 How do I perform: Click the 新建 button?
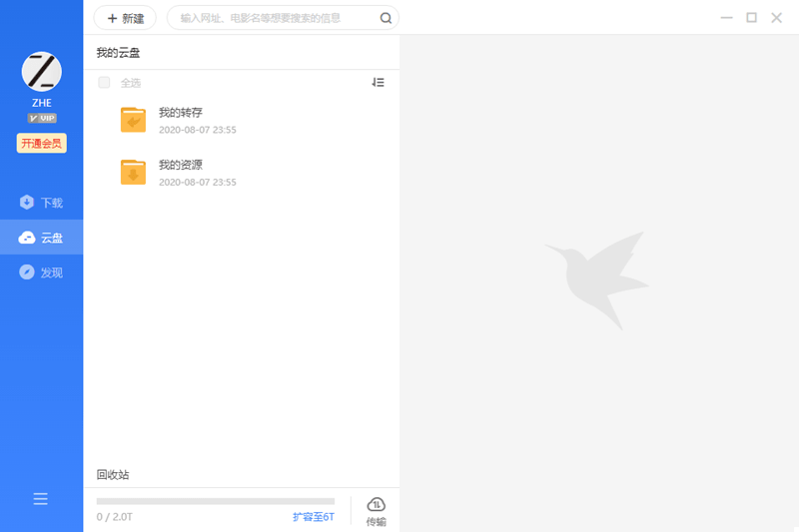coord(125,18)
